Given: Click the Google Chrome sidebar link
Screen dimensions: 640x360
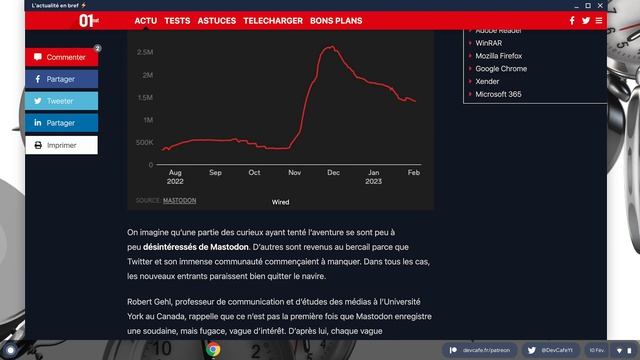Looking at the screenshot, I should click(x=501, y=69).
